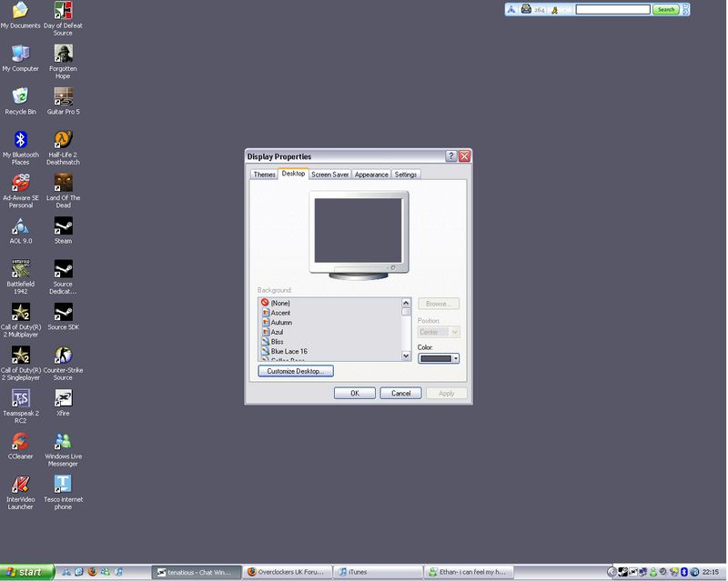
Task: Select the Recycle Bin icon
Action: coord(20,96)
